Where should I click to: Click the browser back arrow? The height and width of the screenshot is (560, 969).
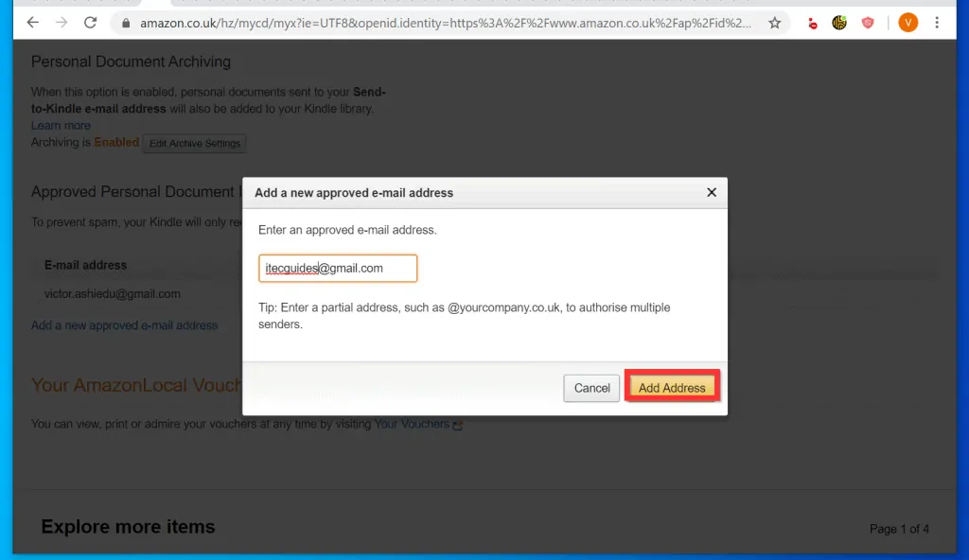[33, 23]
